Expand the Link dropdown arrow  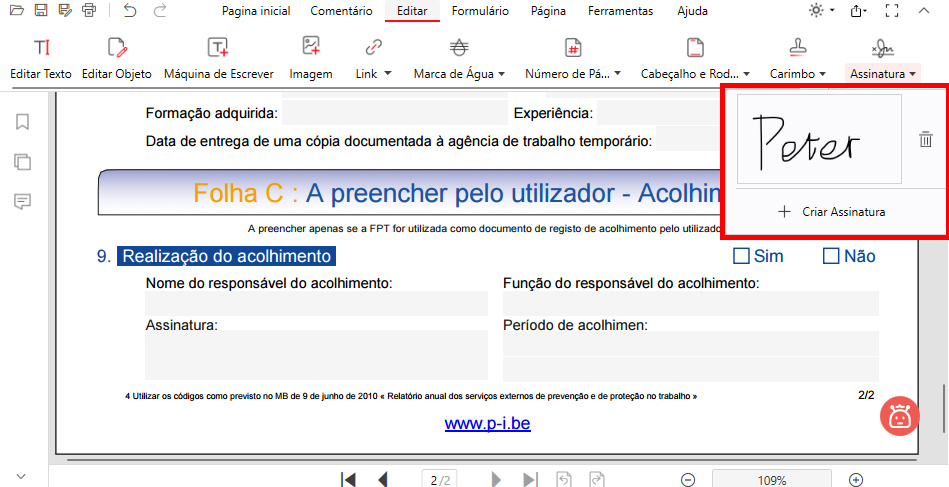point(388,73)
